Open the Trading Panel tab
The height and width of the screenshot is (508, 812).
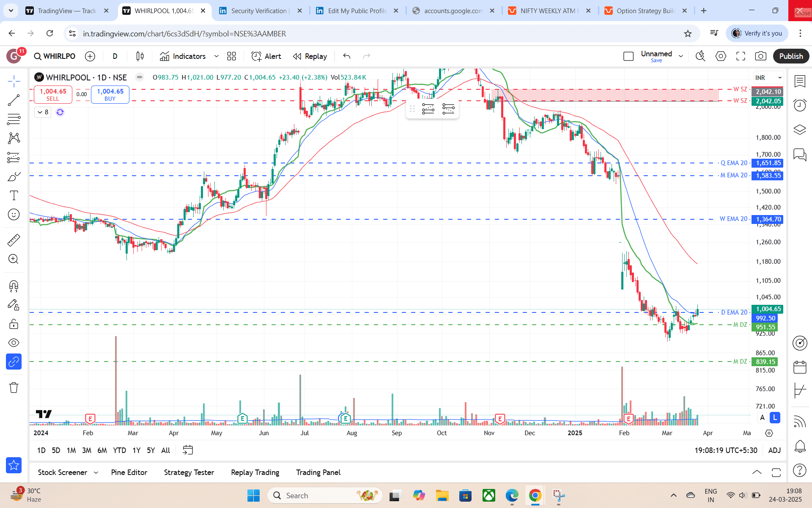[x=318, y=472]
